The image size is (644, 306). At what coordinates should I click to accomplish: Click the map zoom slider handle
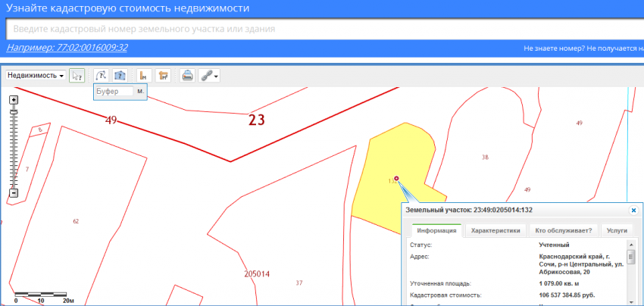click(14, 111)
